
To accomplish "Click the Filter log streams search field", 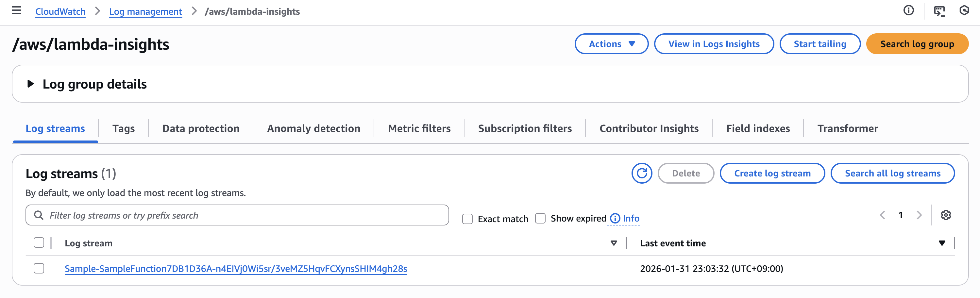I will point(244,216).
